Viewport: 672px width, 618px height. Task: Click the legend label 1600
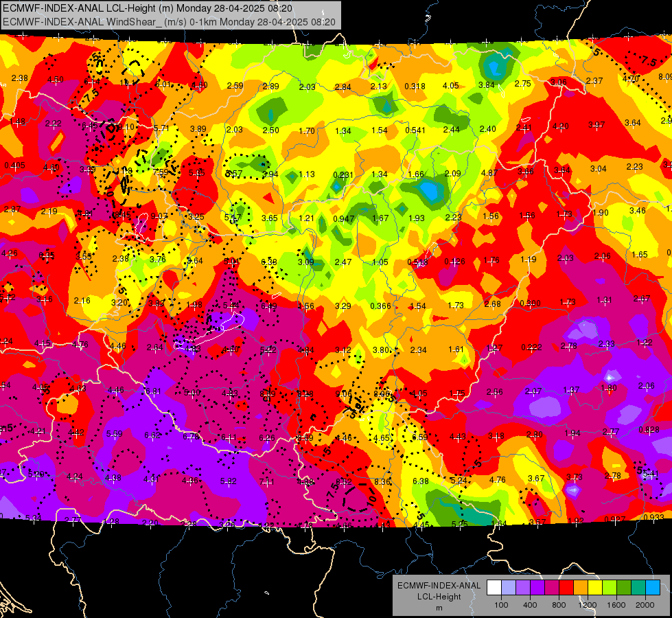tap(616, 605)
